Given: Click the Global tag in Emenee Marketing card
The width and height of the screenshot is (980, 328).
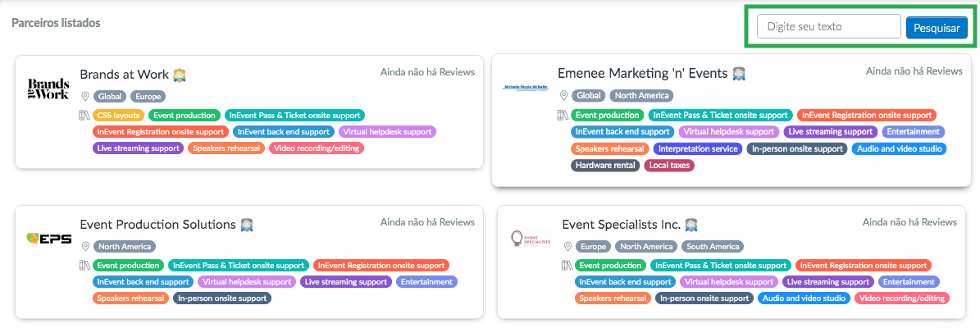Looking at the screenshot, I should (x=589, y=96).
